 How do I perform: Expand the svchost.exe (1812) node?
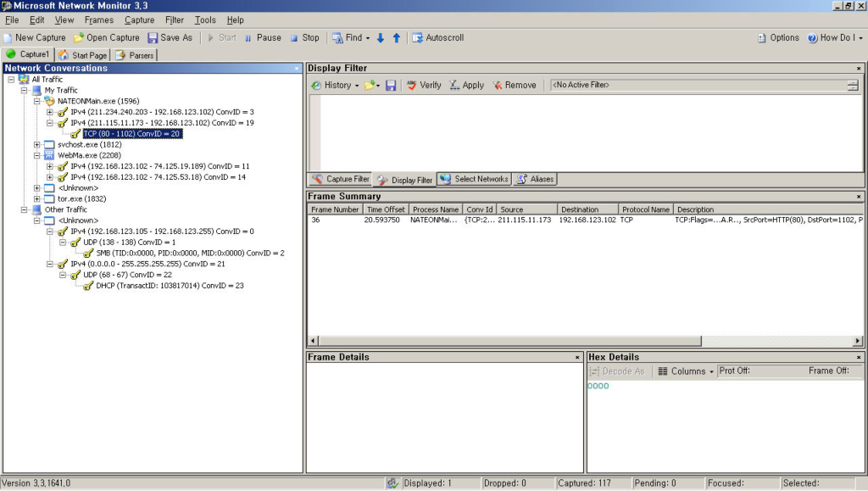pos(37,145)
